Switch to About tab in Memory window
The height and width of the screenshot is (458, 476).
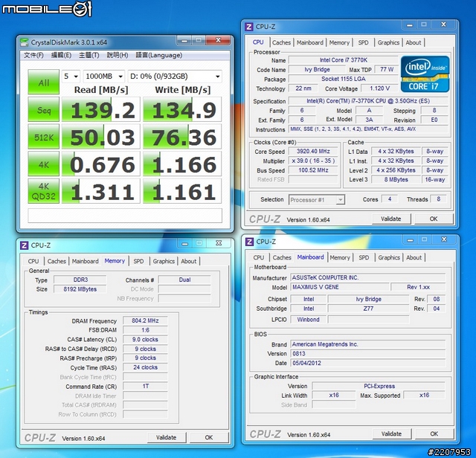pyautogui.click(x=188, y=261)
